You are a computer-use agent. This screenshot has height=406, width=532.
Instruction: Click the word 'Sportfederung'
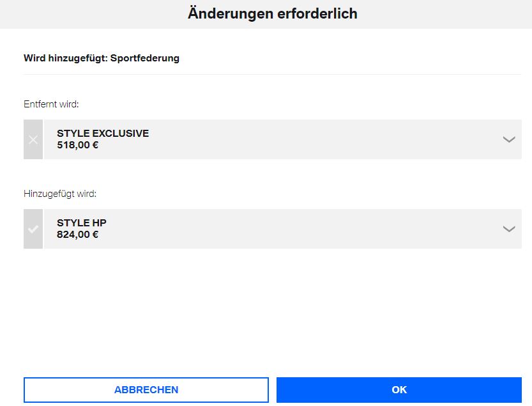coord(145,58)
